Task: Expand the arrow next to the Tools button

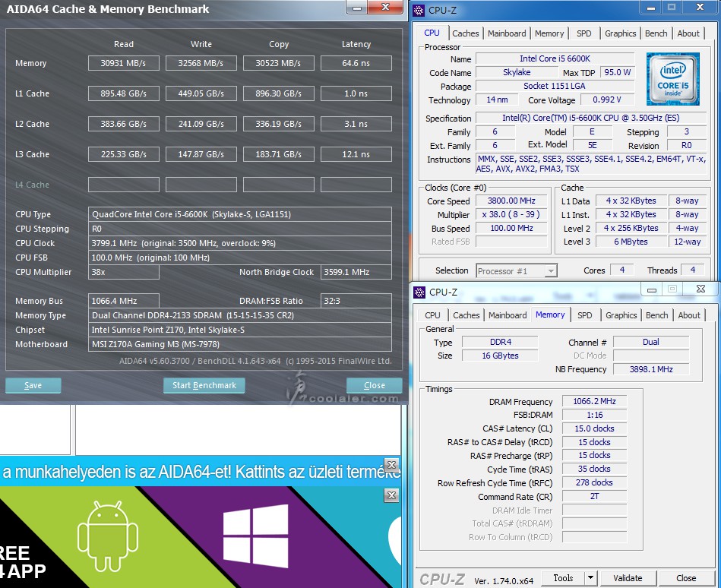Action: 590,577
